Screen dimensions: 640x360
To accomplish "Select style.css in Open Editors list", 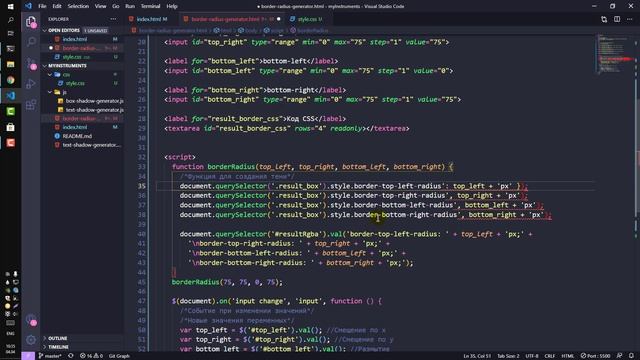I will 72,57.
